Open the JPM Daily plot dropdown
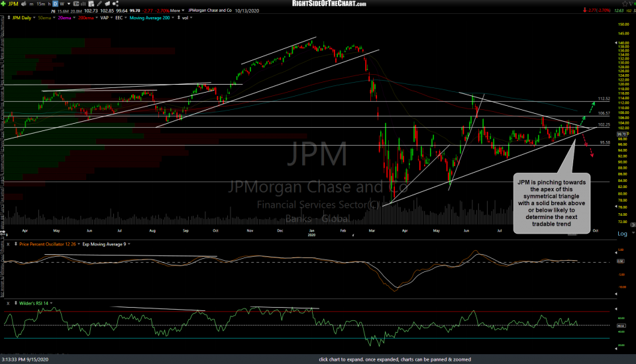636x364 pixels. pyautogui.click(x=34, y=18)
